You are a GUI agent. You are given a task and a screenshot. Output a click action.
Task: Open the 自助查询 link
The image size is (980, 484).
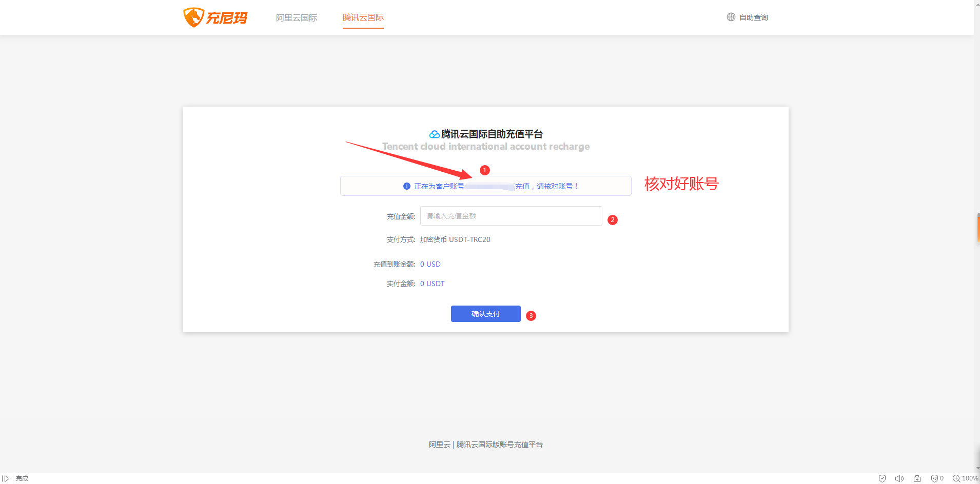754,17
